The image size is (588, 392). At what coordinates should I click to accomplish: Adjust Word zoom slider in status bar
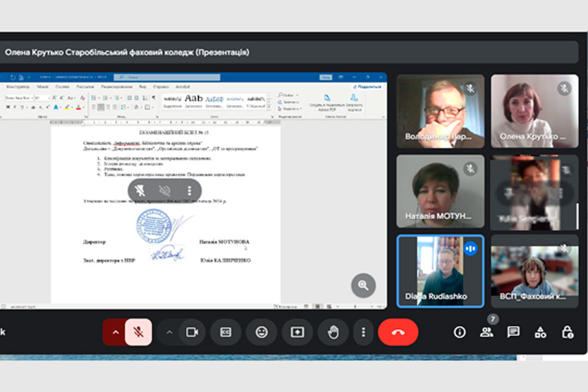(355, 306)
